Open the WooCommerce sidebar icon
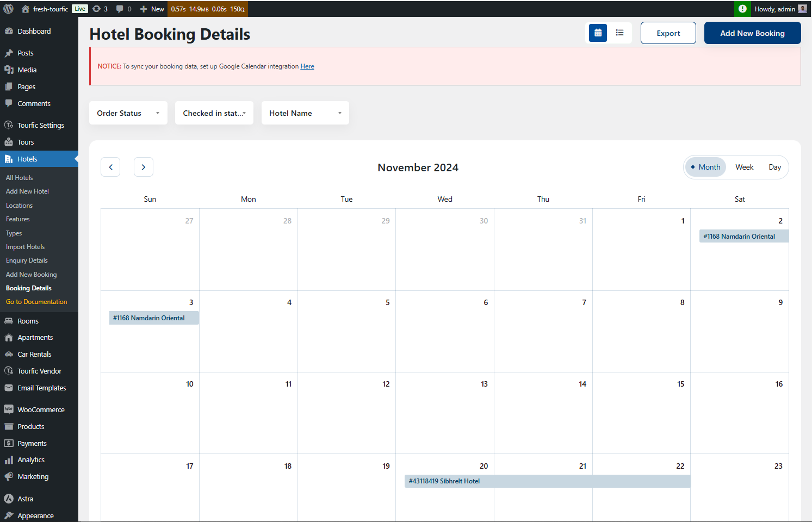812x522 pixels. click(x=9, y=409)
